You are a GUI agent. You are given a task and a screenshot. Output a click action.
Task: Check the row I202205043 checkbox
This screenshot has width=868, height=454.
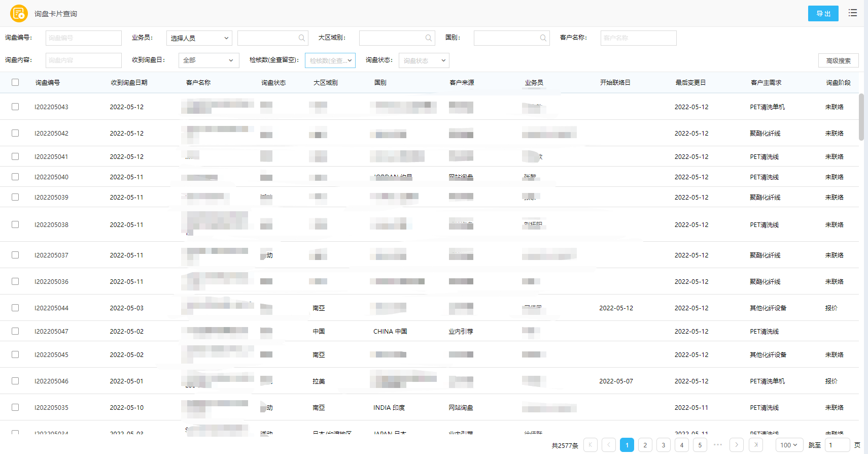point(15,107)
